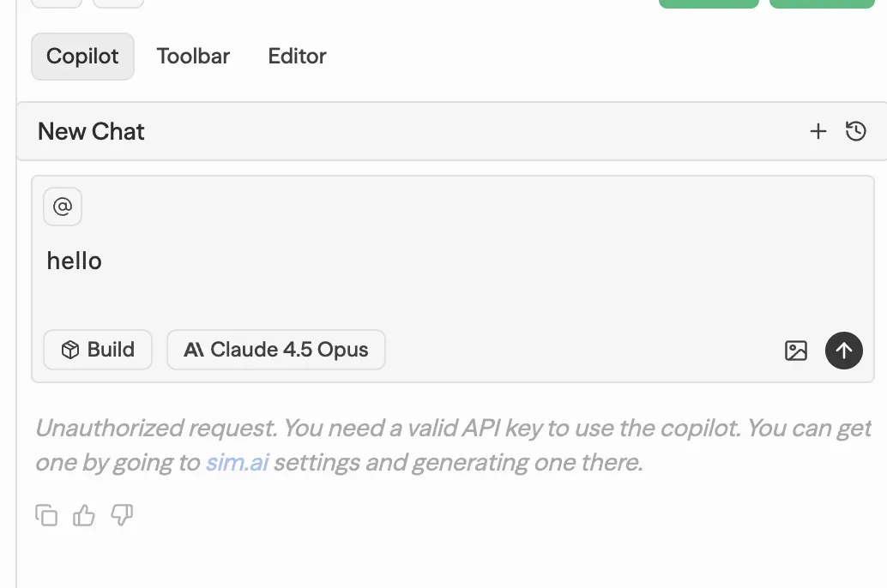Screen dimensions: 887x588
Task: Send the message with arrow button
Action: click(844, 350)
